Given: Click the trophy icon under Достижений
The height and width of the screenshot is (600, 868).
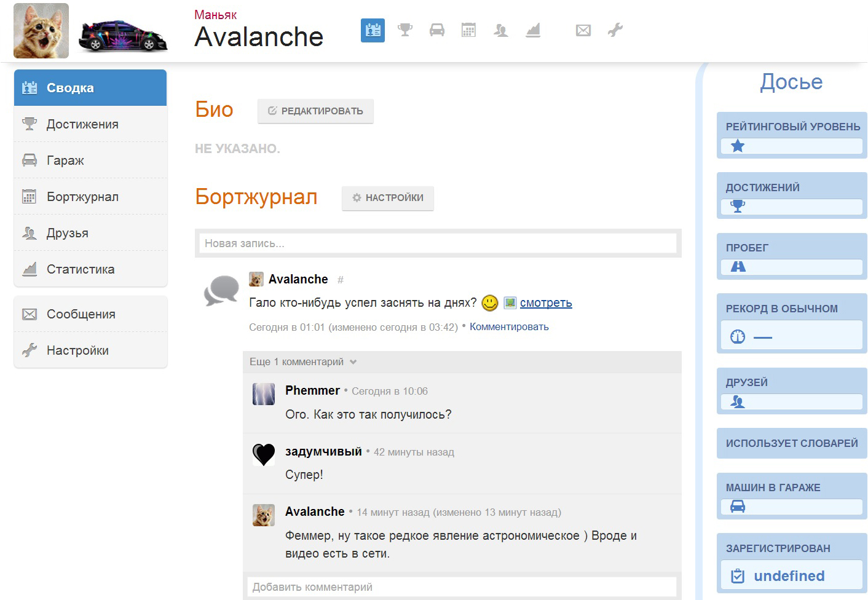Looking at the screenshot, I should click(x=738, y=207).
